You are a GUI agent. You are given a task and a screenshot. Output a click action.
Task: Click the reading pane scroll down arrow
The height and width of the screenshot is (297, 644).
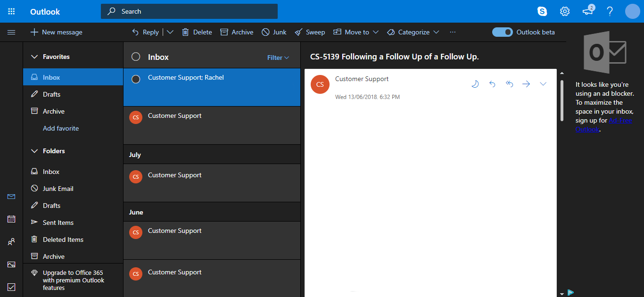pos(561,294)
